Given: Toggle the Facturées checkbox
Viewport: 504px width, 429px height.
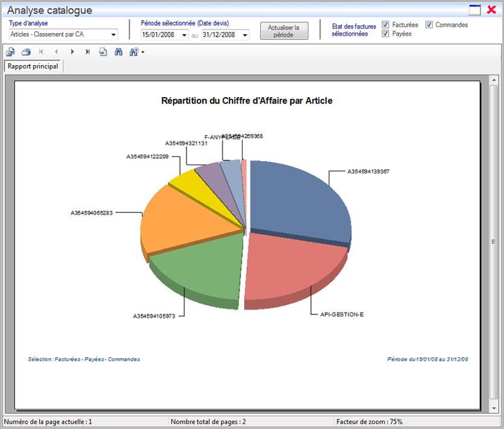Looking at the screenshot, I should point(385,25).
